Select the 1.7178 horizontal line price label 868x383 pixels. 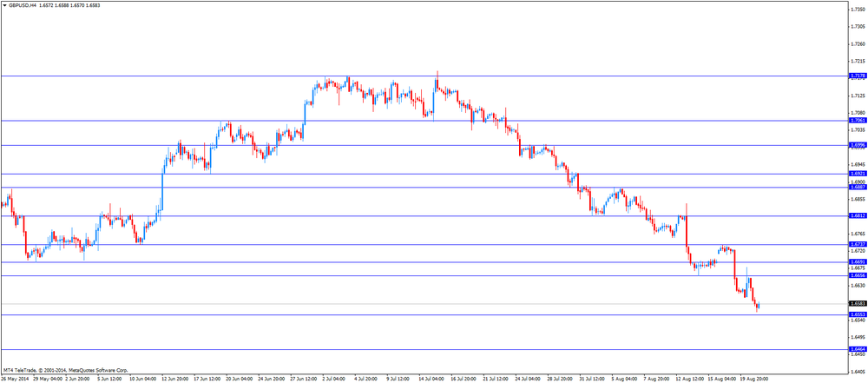click(x=858, y=76)
